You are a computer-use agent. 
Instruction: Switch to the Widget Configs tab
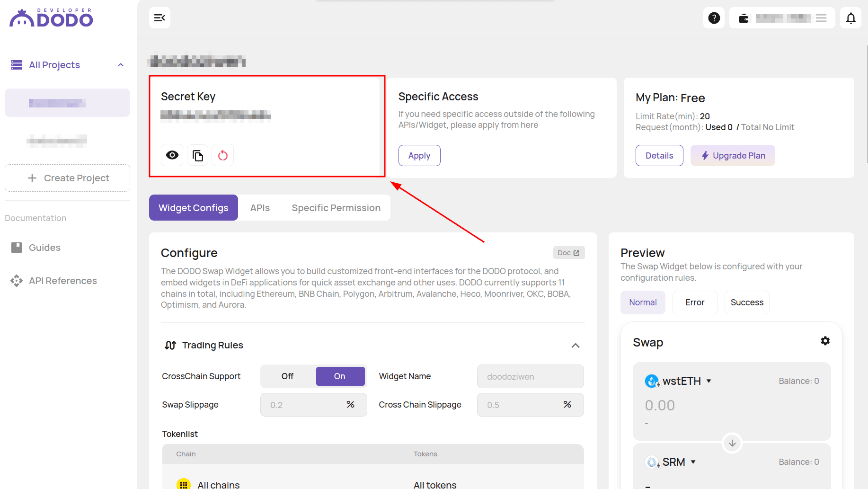click(194, 207)
